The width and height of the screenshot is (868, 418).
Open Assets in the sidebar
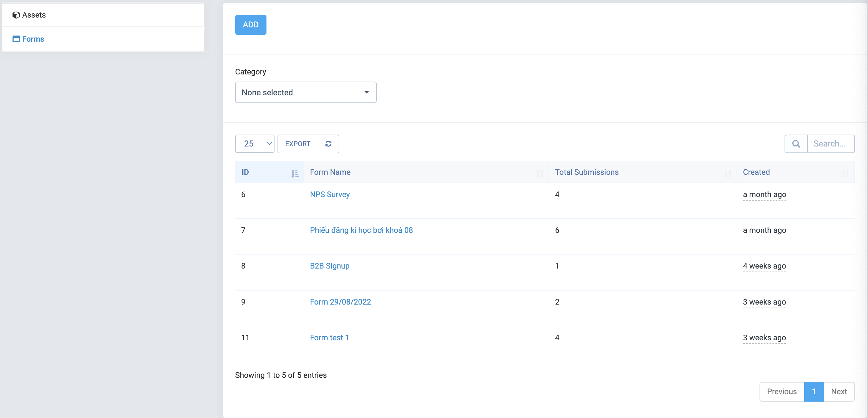tap(34, 15)
